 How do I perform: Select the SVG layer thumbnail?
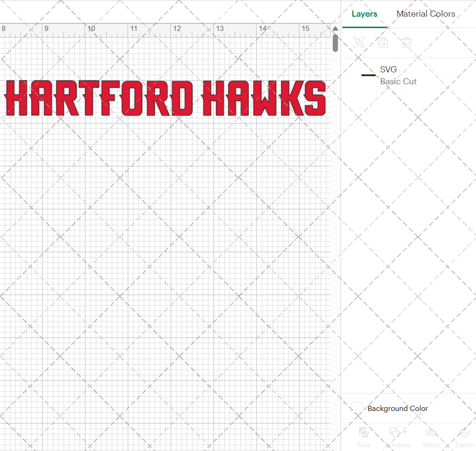point(368,75)
